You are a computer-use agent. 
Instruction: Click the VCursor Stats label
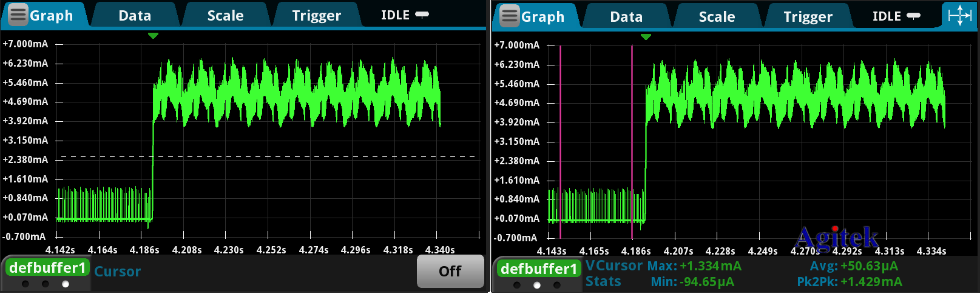coord(613,273)
